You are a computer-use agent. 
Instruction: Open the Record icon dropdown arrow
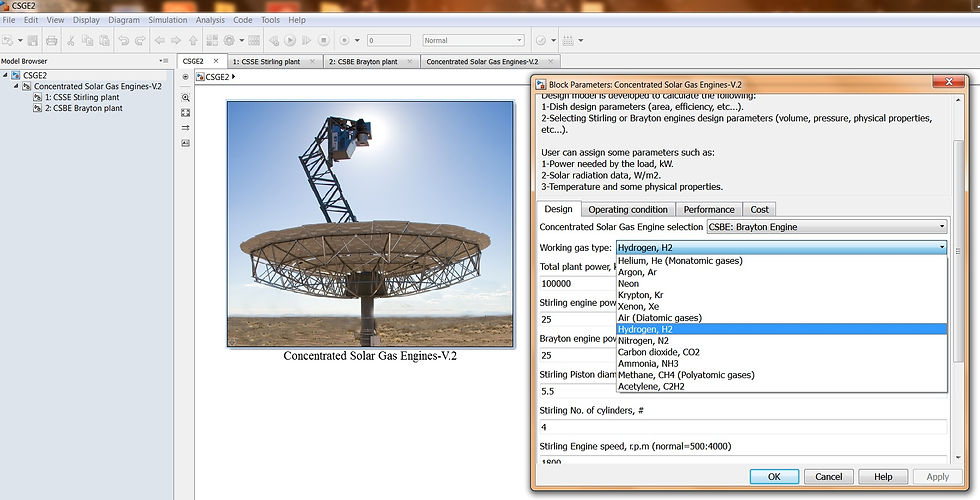pyautogui.click(x=357, y=41)
